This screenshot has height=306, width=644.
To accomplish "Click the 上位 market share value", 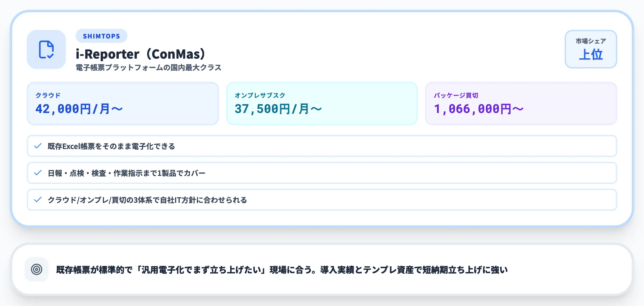I will [x=591, y=55].
